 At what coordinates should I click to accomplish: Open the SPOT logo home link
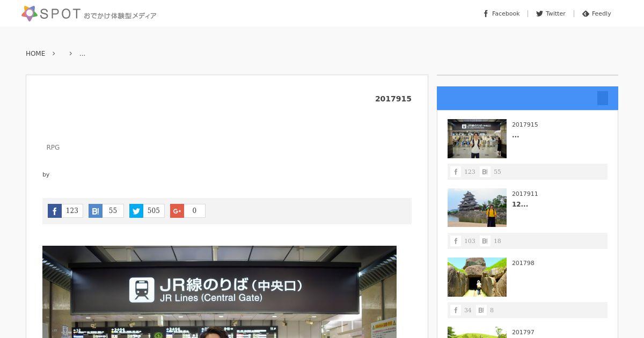click(x=89, y=13)
